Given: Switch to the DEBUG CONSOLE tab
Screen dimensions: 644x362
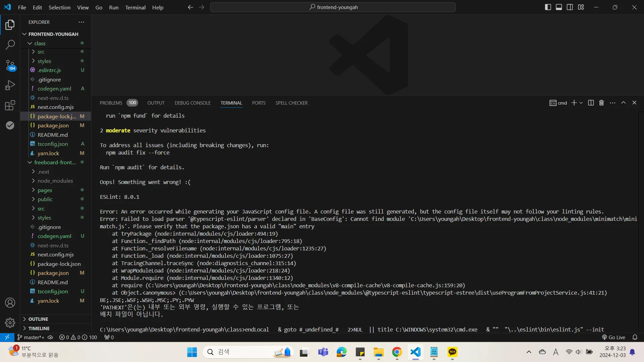Looking at the screenshot, I should [193, 103].
